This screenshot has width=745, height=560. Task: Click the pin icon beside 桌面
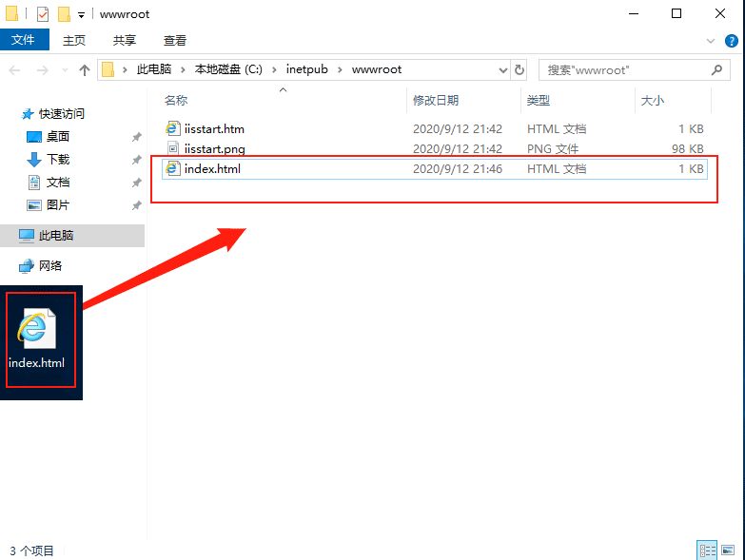(x=136, y=137)
